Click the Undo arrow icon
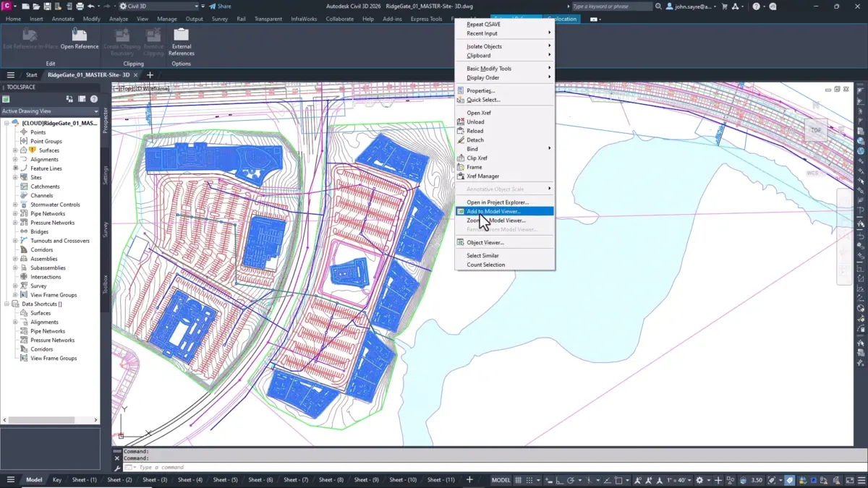 tap(91, 6)
